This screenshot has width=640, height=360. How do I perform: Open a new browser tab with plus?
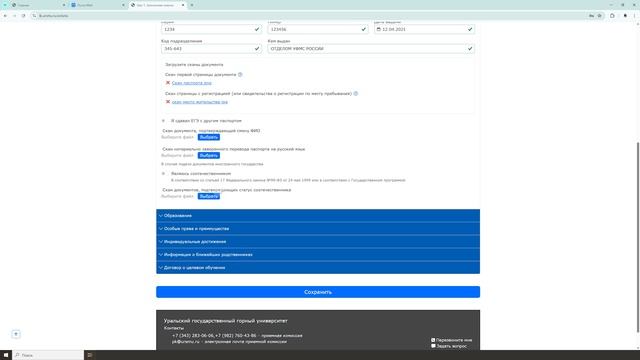tap(192, 5)
